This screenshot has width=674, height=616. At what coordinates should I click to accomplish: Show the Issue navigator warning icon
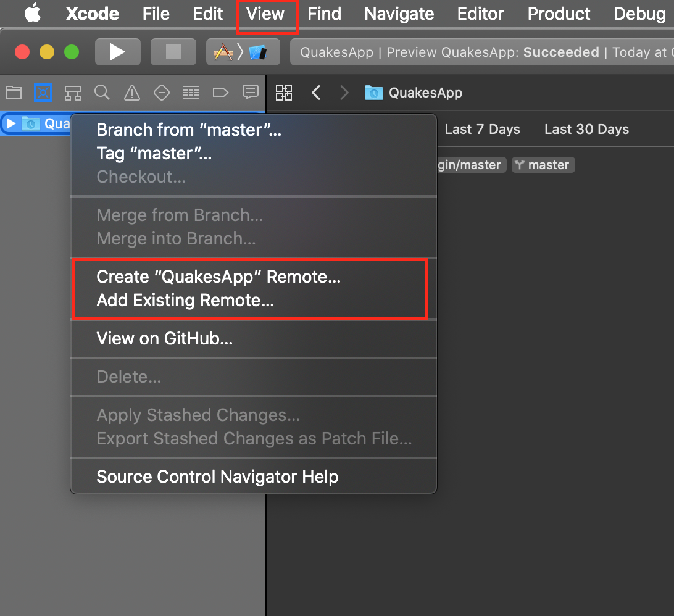click(131, 93)
